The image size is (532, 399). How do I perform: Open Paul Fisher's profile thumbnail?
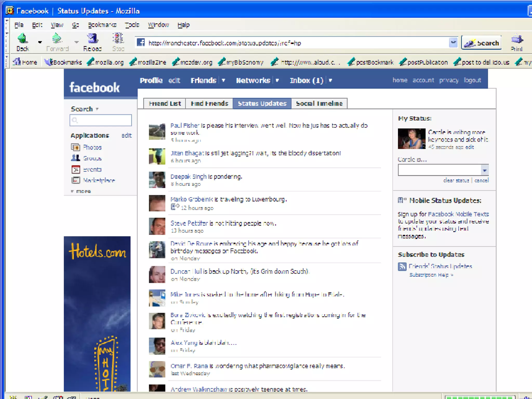157,131
